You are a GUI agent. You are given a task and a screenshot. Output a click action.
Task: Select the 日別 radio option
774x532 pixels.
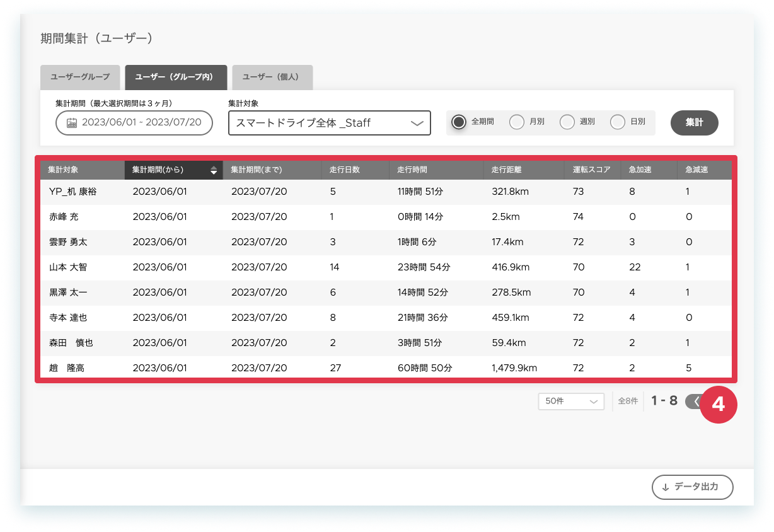(x=618, y=122)
